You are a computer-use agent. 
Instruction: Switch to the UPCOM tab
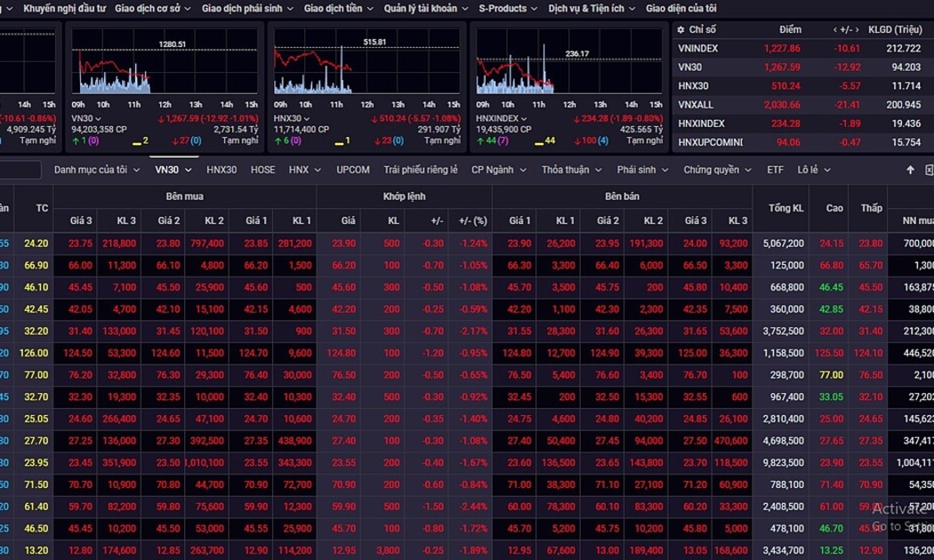pos(352,170)
